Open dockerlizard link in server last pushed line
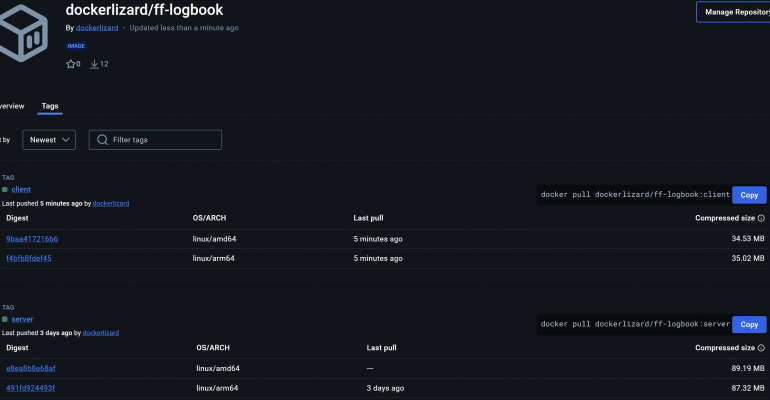Screen dimensions: 770x400 pos(101,333)
